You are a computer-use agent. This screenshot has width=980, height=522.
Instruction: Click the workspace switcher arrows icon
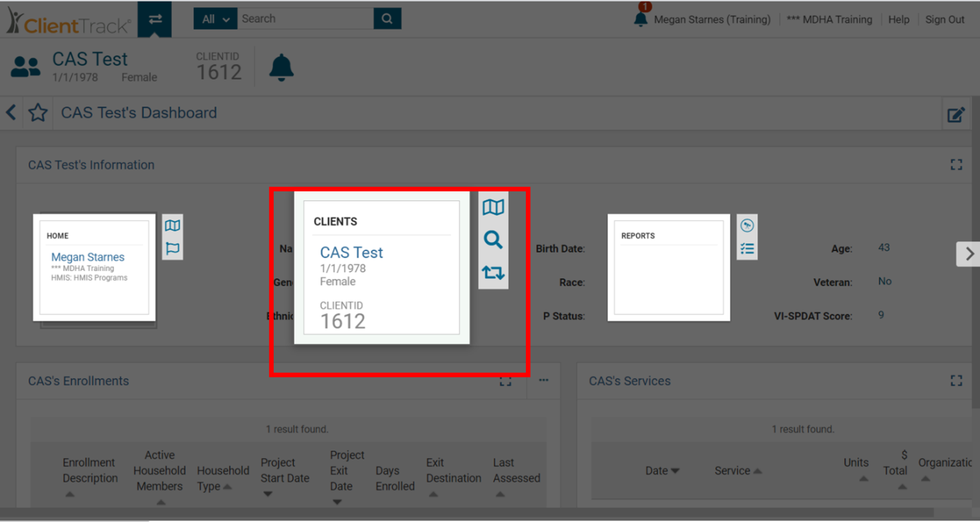point(155,19)
